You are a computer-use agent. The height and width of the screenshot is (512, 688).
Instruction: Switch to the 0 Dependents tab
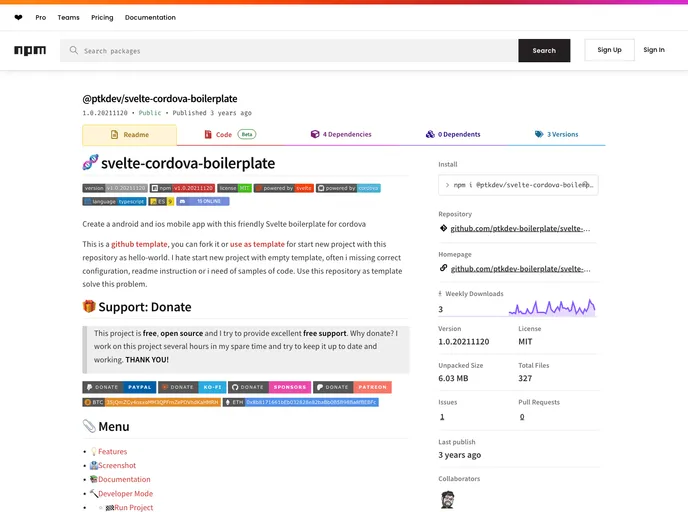point(453,134)
